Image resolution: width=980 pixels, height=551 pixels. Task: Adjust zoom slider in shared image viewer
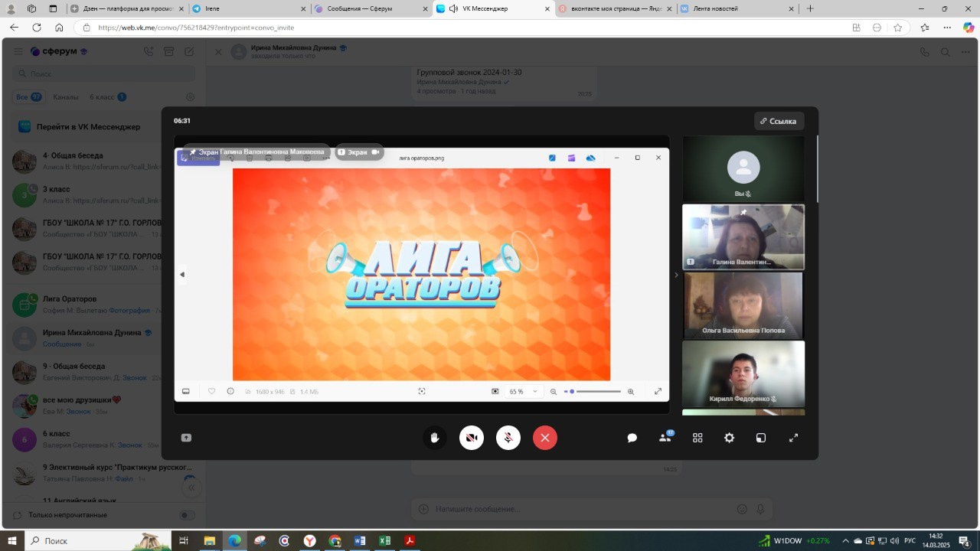click(593, 391)
